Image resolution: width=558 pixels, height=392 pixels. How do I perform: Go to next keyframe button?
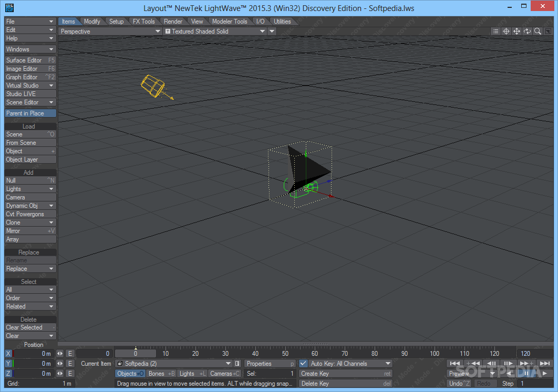(x=526, y=363)
